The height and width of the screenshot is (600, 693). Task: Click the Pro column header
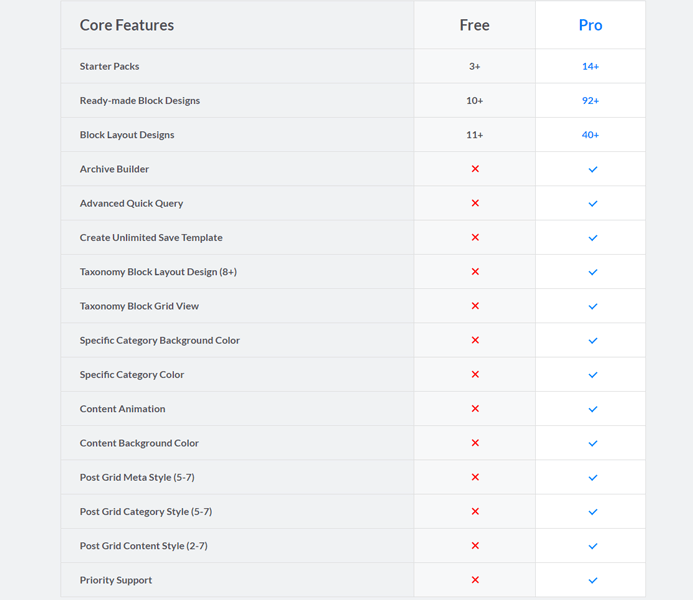tap(590, 25)
